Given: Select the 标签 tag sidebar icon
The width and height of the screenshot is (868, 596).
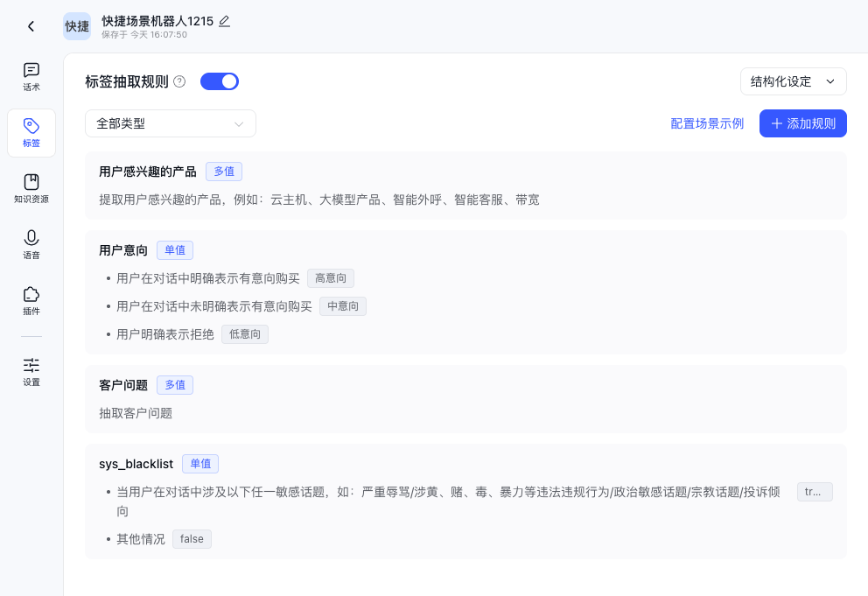Looking at the screenshot, I should coord(31,133).
